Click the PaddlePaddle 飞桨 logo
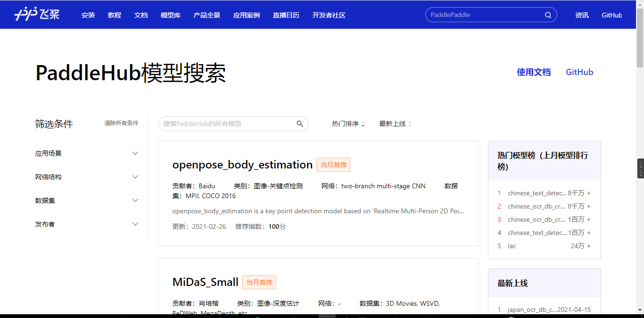644x318 pixels. 37,15
